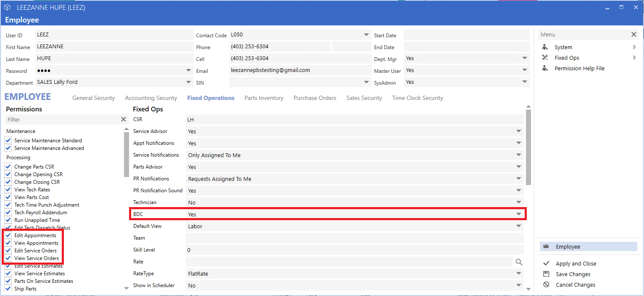Open the Contact Code dropdown

coord(366,35)
